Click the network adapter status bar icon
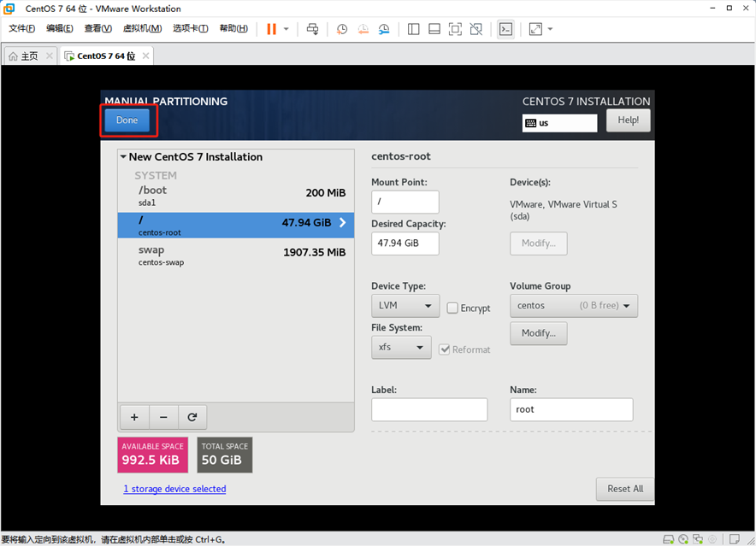The height and width of the screenshot is (546, 756). coord(698,539)
